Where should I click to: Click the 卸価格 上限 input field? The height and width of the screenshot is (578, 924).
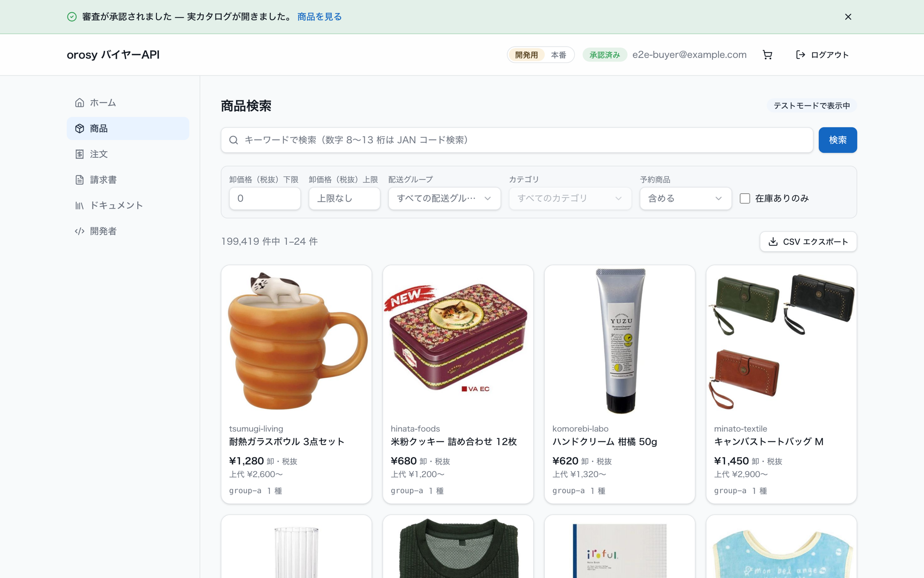pyautogui.click(x=344, y=199)
